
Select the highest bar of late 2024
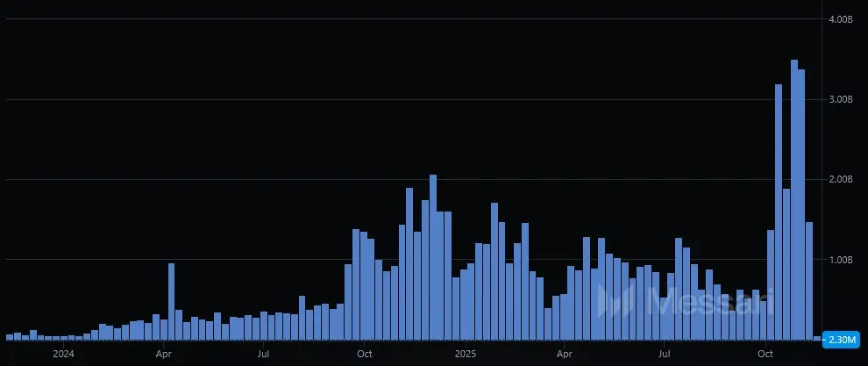click(x=433, y=257)
